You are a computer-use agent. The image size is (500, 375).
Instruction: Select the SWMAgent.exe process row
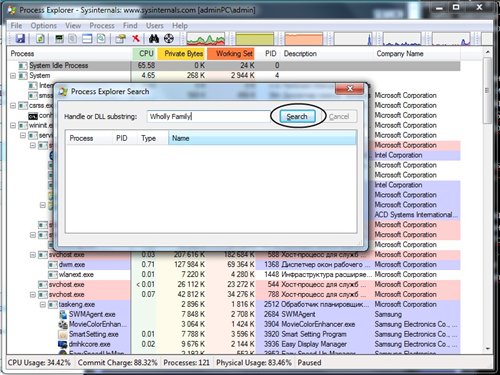(x=234, y=314)
